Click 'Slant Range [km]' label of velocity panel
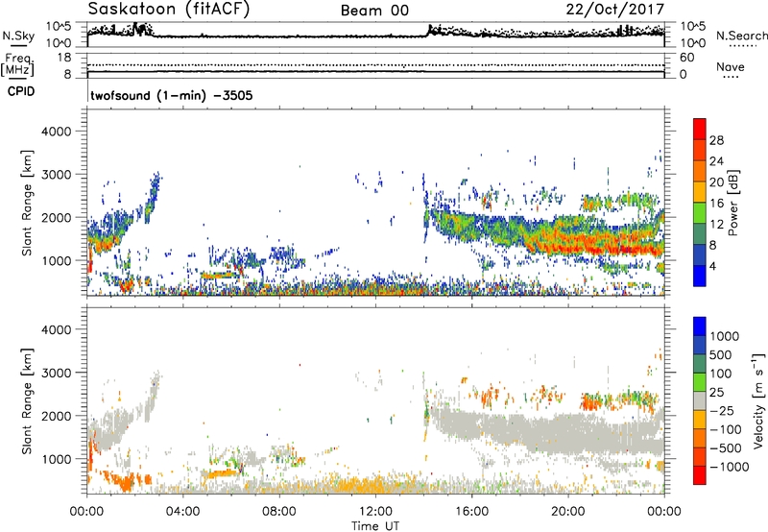Screen dimensions: 768x532 (27, 401)
